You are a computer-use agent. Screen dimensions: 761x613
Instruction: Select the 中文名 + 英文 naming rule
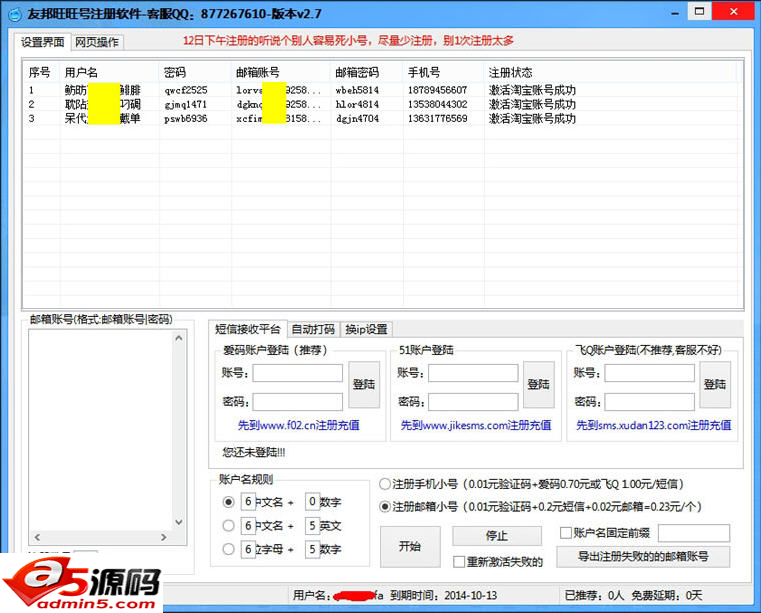coord(228,526)
